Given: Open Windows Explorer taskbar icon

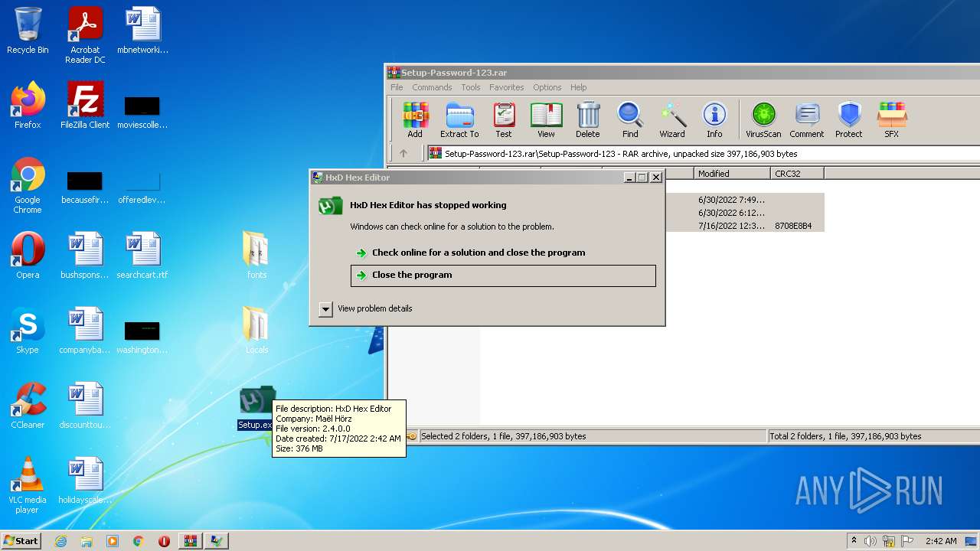Looking at the screenshot, I should click(x=87, y=541).
